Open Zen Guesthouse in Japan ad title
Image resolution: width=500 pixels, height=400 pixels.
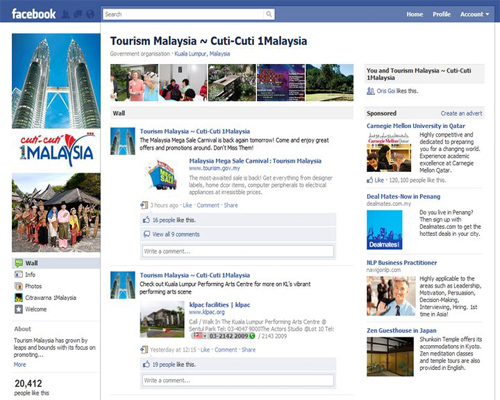pos(401,330)
